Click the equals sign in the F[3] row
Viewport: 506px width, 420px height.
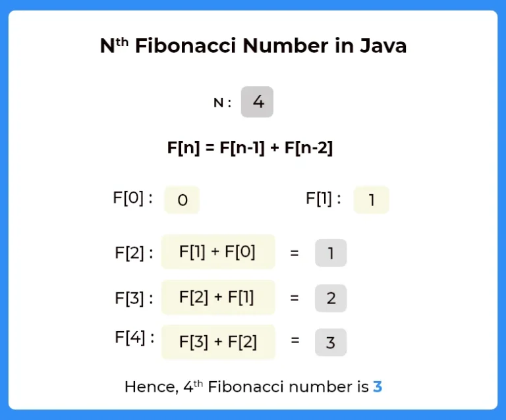[x=295, y=298]
